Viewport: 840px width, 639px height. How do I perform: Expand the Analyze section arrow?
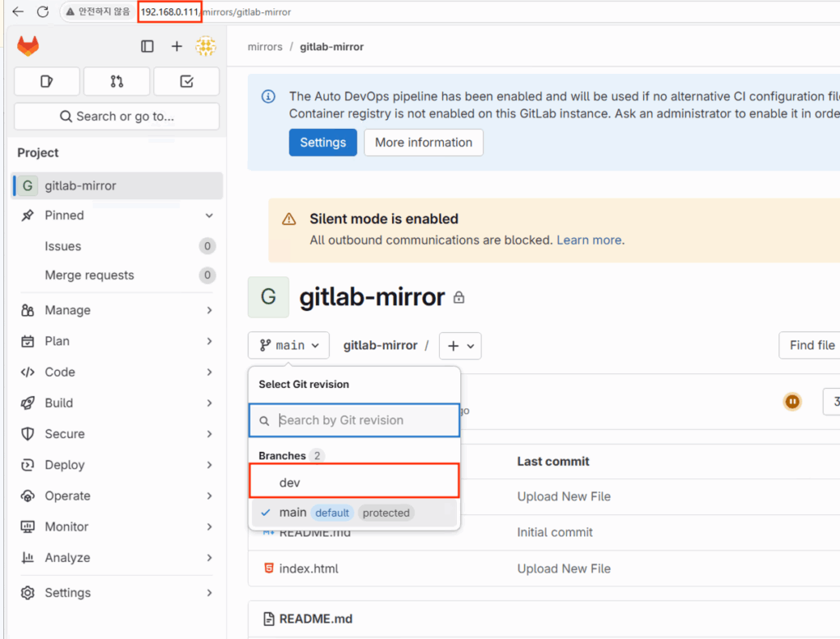point(209,558)
